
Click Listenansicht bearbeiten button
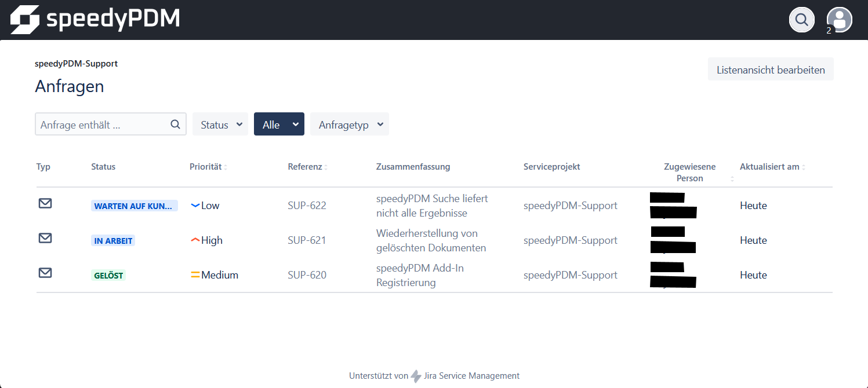771,69
